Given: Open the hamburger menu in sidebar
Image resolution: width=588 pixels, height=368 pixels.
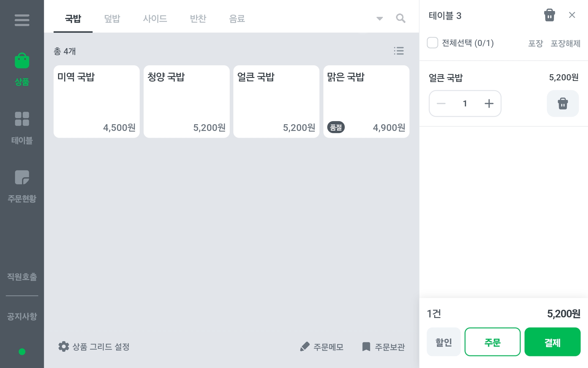Looking at the screenshot, I should (x=22, y=20).
